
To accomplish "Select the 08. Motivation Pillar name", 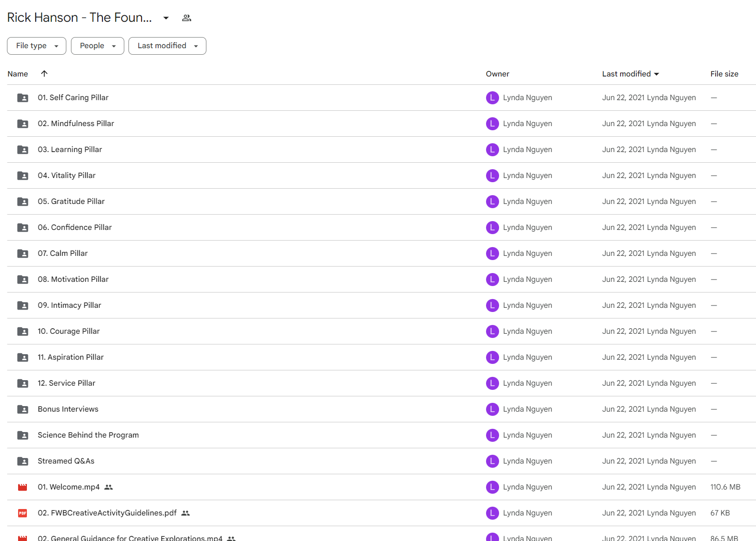I will (73, 280).
